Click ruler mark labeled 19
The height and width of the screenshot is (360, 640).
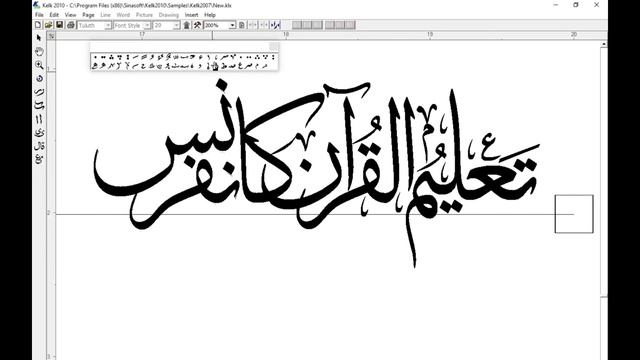(x=430, y=35)
